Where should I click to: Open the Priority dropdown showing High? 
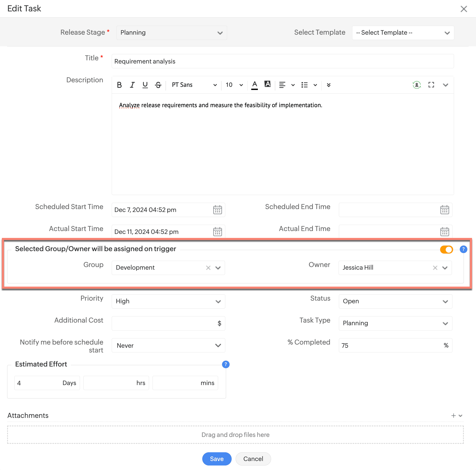(168, 301)
